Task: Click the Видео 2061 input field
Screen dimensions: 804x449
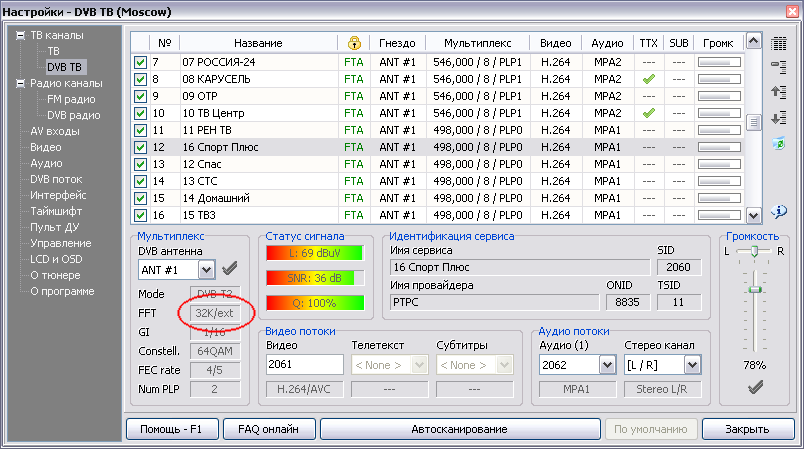Action: tap(304, 365)
